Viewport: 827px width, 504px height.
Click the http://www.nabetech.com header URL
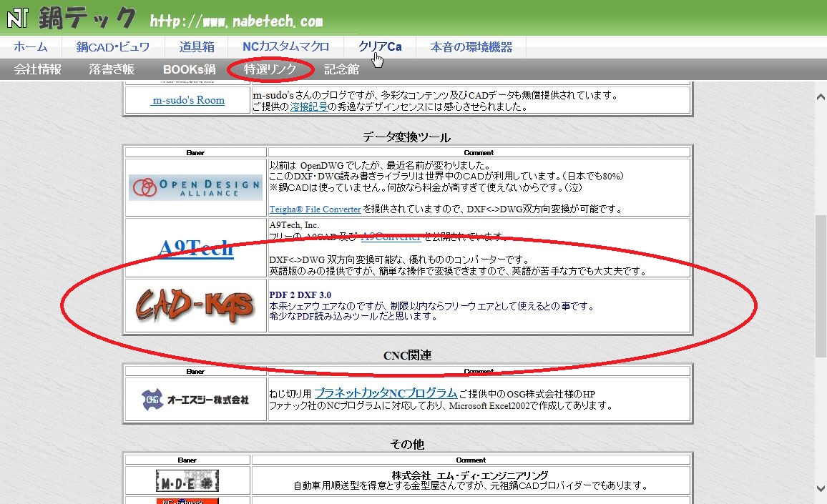(236, 21)
